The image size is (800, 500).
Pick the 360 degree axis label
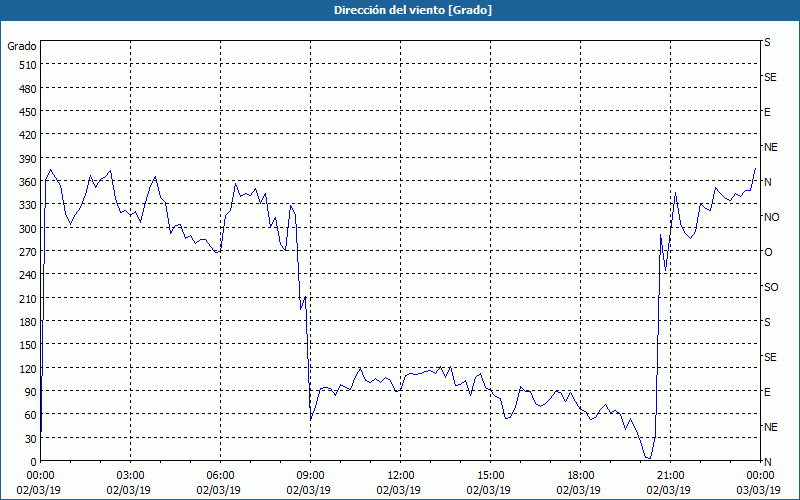pos(27,182)
